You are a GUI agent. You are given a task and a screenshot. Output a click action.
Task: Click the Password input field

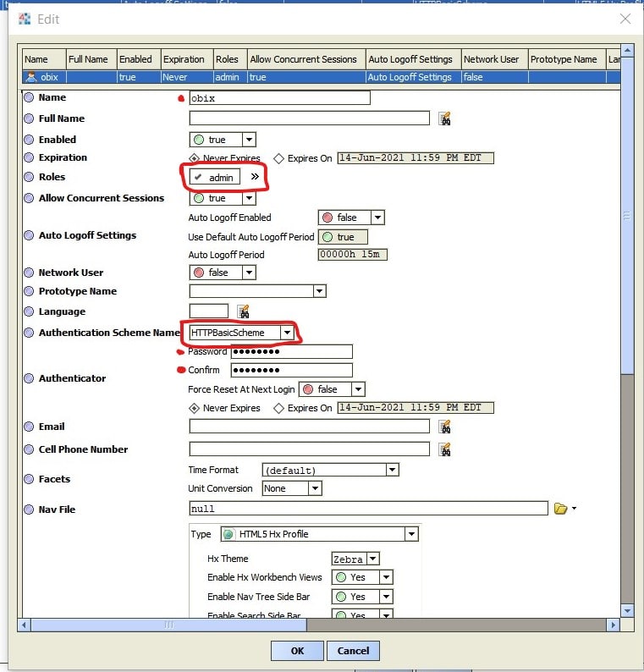pos(292,352)
